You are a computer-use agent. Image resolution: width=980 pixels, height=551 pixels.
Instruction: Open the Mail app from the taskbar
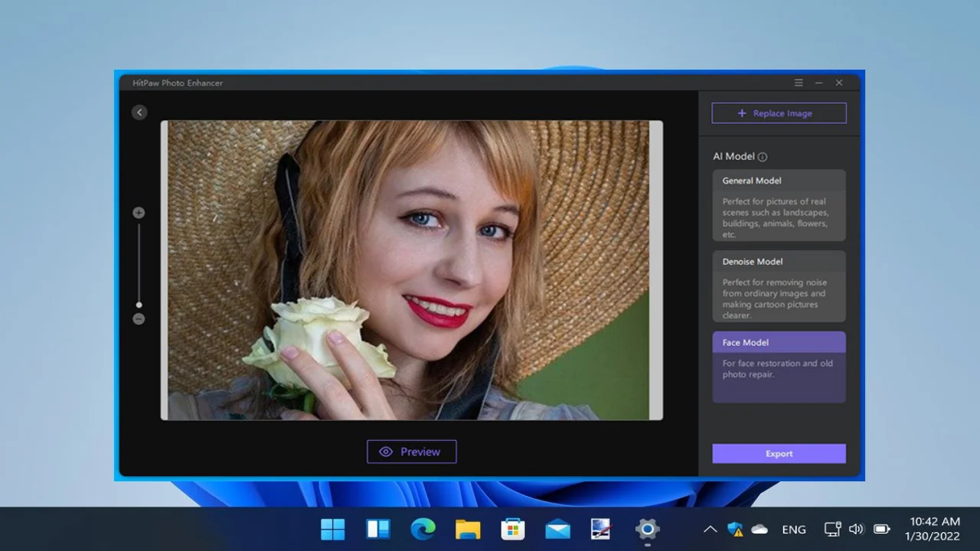[x=557, y=529]
